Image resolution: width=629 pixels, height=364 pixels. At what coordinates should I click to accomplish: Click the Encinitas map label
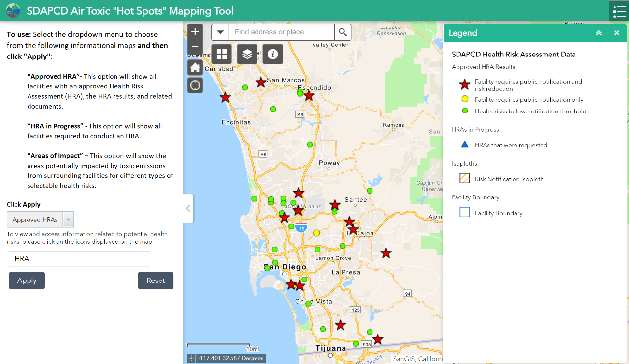point(236,122)
